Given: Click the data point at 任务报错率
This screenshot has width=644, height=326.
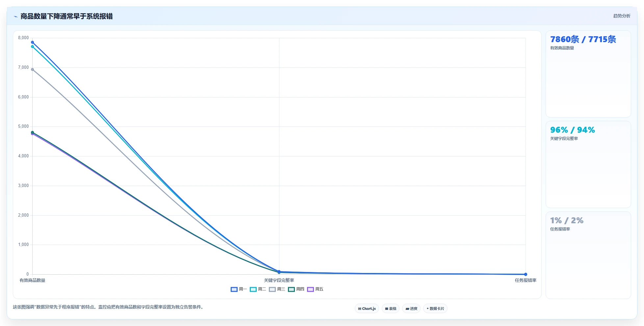Looking at the screenshot, I should [526, 274].
